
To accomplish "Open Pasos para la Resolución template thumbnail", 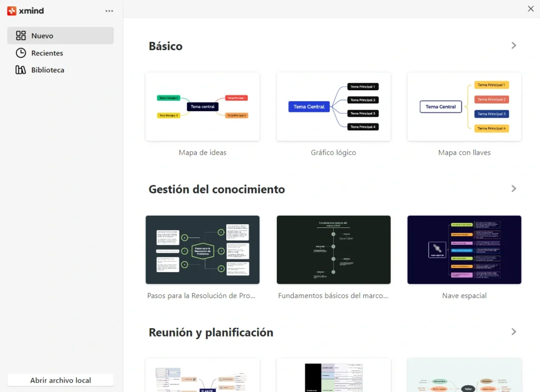I will pyautogui.click(x=202, y=250).
